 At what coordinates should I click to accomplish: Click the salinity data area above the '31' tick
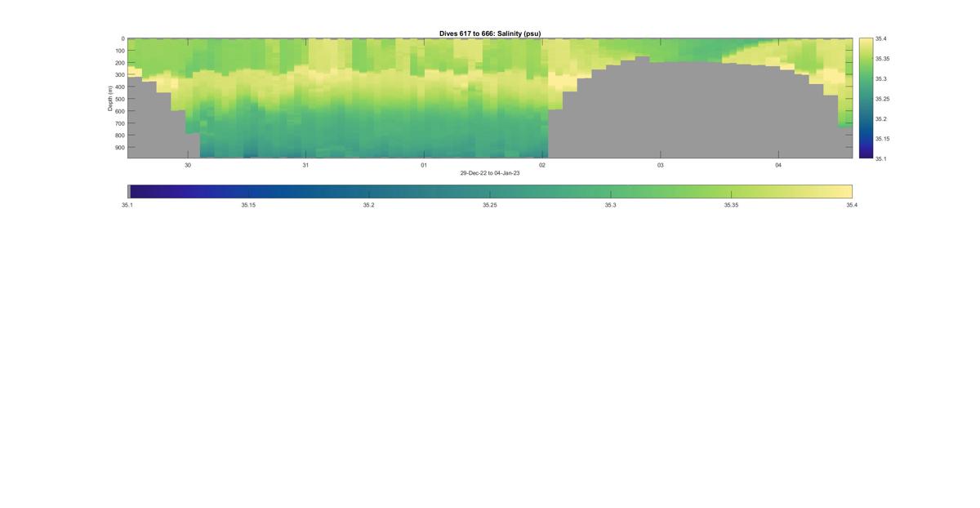tap(305, 98)
